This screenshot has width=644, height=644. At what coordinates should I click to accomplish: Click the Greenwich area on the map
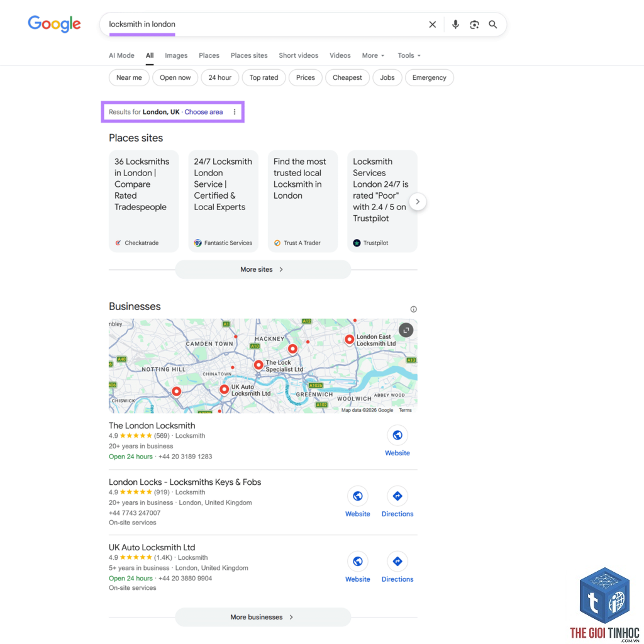click(x=314, y=394)
